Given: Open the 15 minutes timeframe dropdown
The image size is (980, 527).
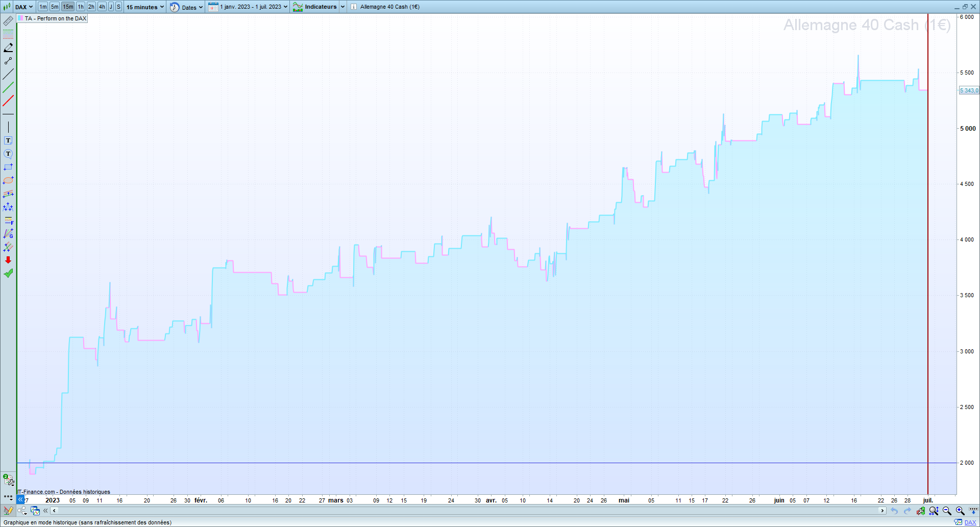Looking at the screenshot, I should point(145,7).
